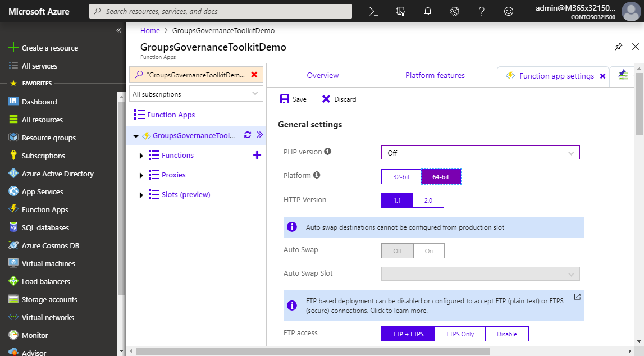Switch to the Overview tab

pyautogui.click(x=323, y=75)
